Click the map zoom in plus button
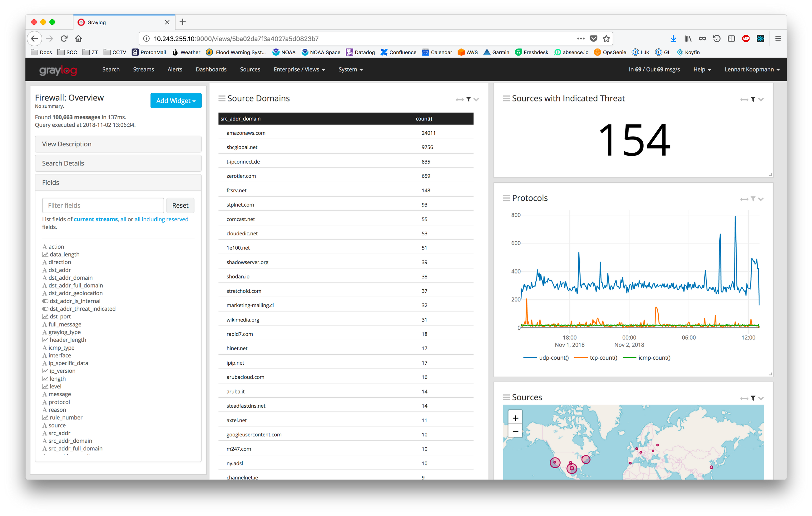Viewport: 812px width, 516px height. (515, 418)
